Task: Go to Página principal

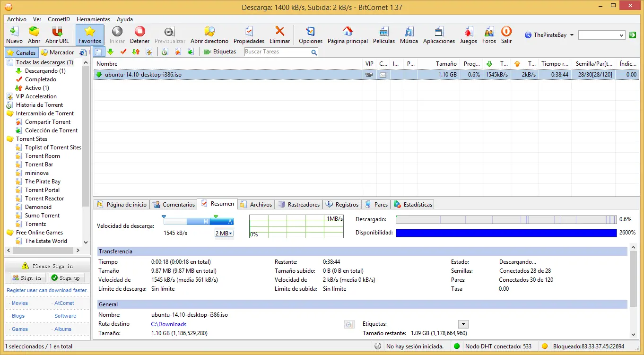Action: (348, 35)
